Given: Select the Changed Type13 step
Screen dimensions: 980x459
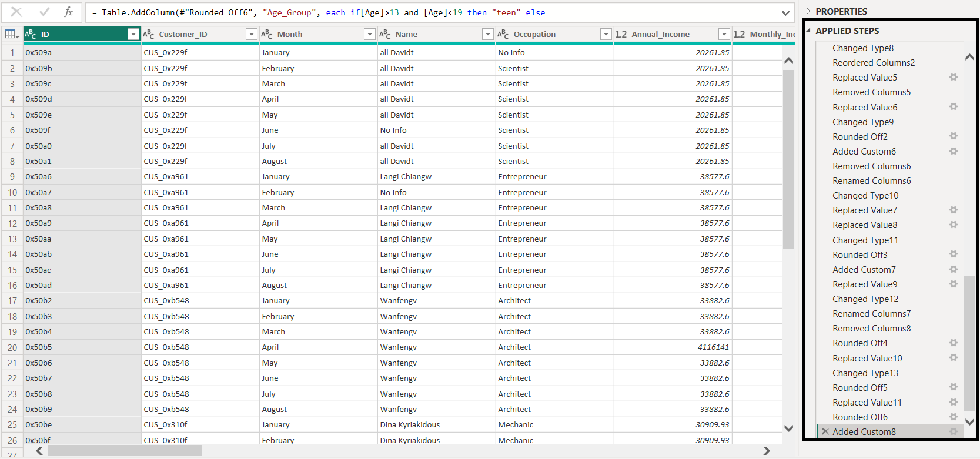Looking at the screenshot, I should tap(865, 373).
